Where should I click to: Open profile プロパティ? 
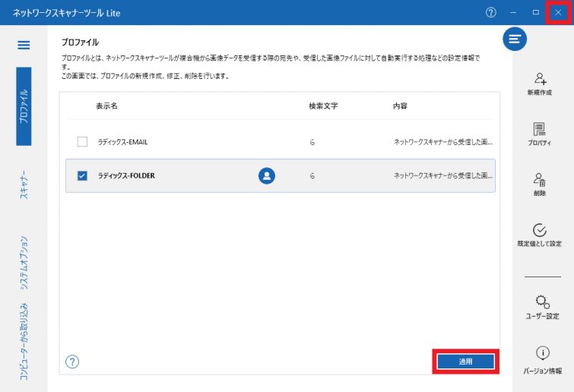pyautogui.click(x=540, y=134)
